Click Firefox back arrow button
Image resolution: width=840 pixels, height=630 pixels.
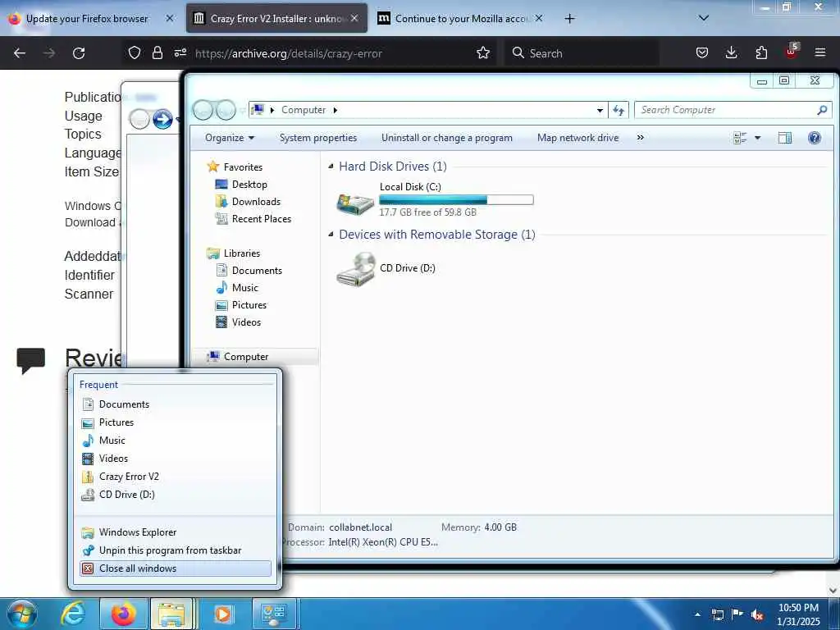pyautogui.click(x=20, y=53)
